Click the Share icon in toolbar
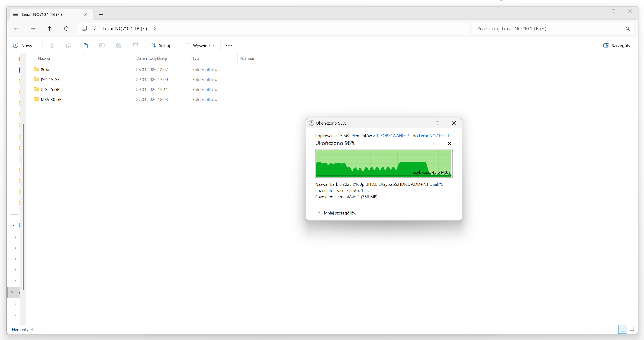 click(x=119, y=45)
